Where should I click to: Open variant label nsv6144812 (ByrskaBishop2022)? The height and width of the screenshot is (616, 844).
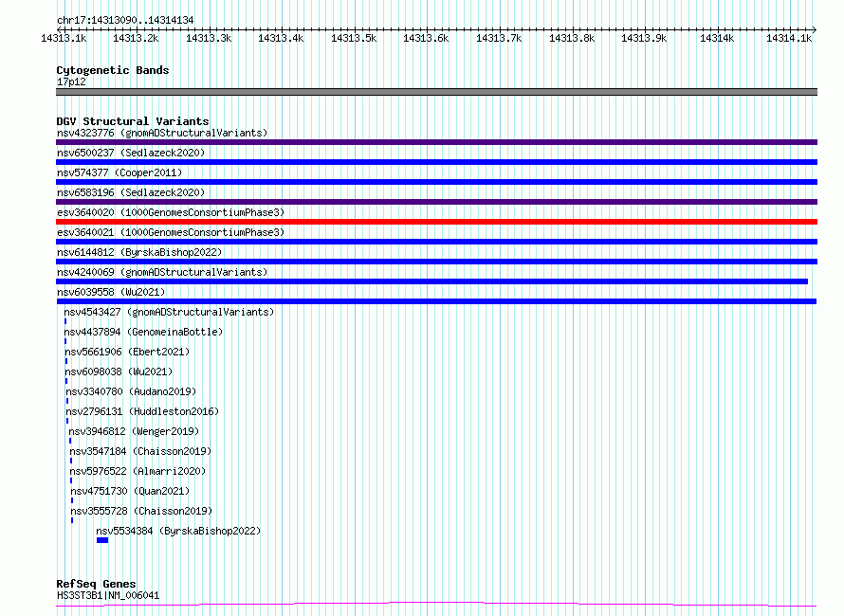[x=139, y=252]
